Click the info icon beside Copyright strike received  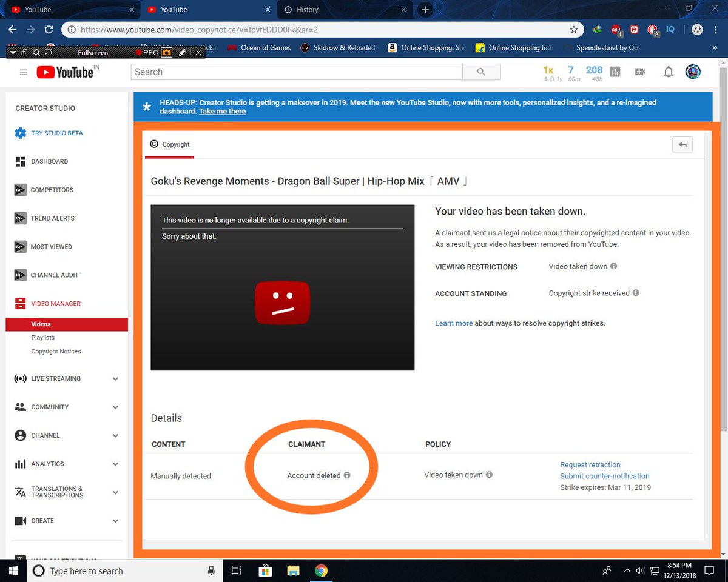(x=636, y=293)
